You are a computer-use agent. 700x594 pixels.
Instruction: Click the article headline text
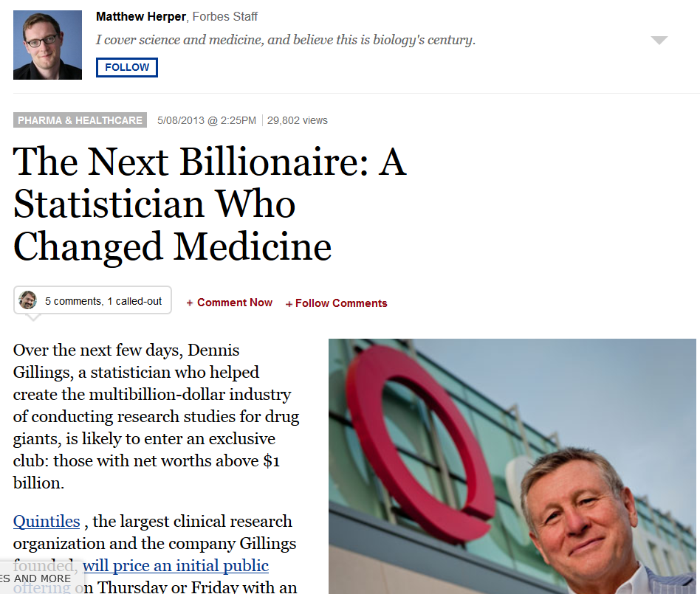210,204
